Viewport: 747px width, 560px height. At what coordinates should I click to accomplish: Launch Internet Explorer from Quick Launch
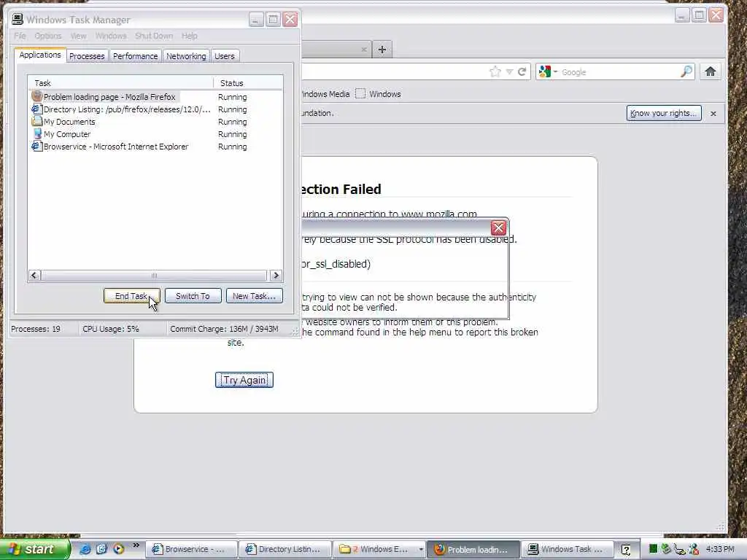pos(85,549)
